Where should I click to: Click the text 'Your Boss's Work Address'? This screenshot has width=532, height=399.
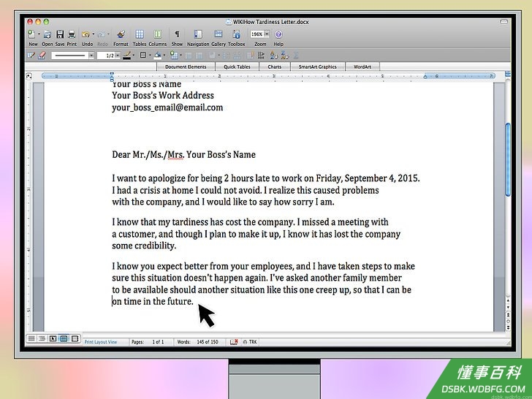pyautogui.click(x=163, y=95)
